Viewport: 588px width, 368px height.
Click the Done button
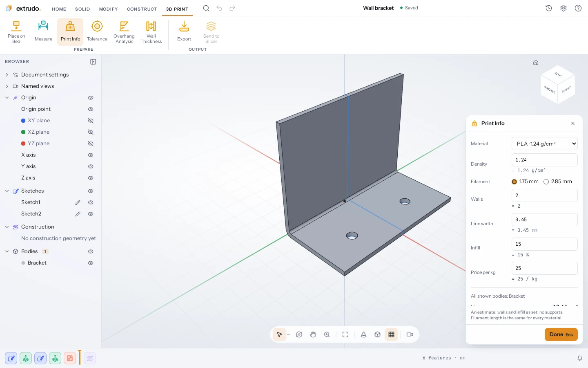pyautogui.click(x=561, y=334)
